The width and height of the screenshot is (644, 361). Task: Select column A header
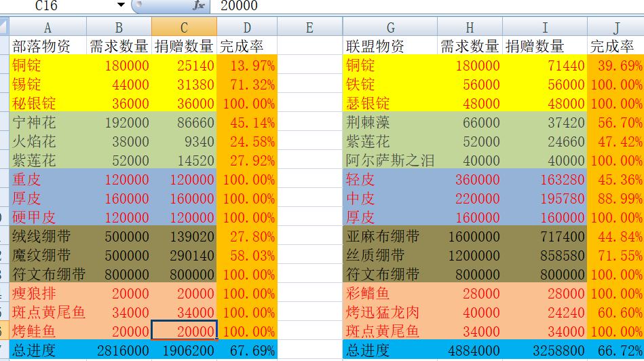coord(48,28)
